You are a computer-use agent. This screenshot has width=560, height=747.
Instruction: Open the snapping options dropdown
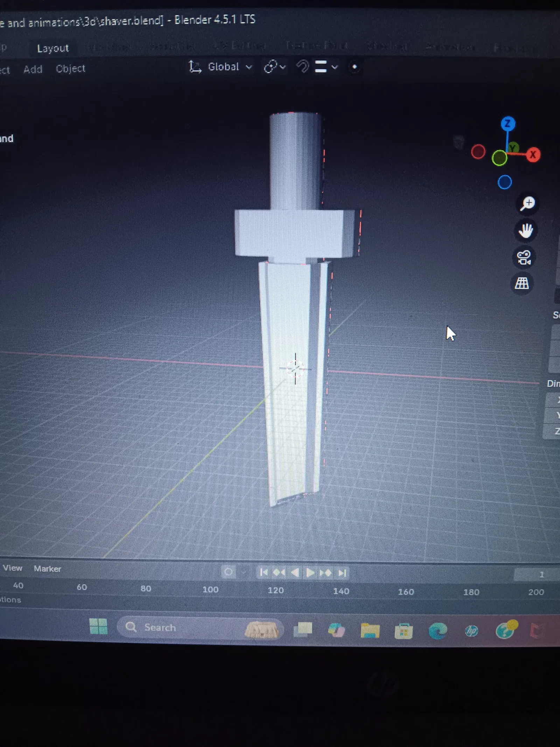[327, 67]
